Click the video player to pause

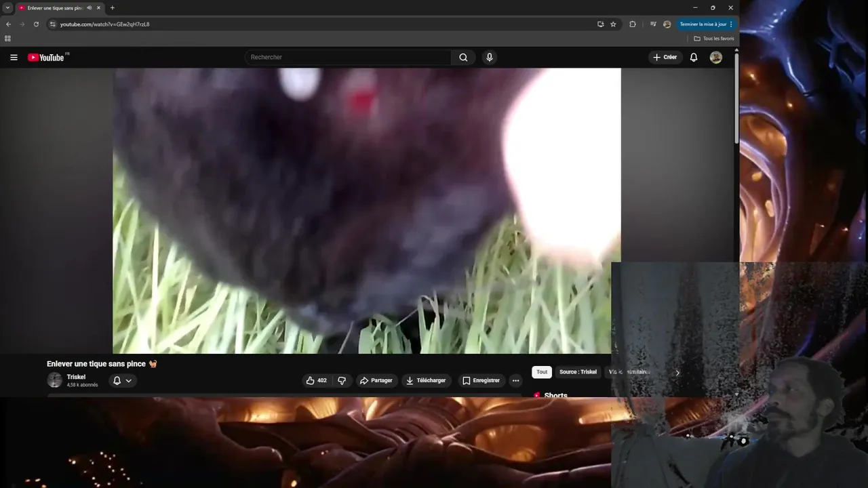tap(366, 211)
